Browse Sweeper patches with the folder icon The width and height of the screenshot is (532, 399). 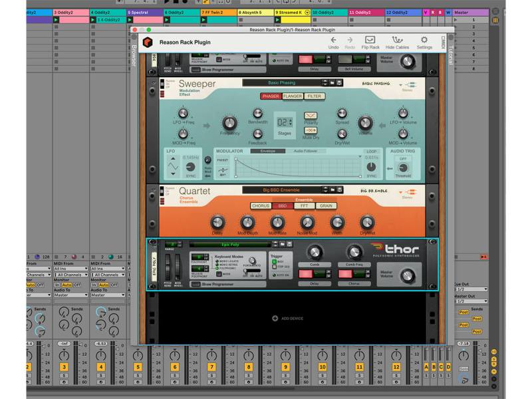tap(332, 82)
